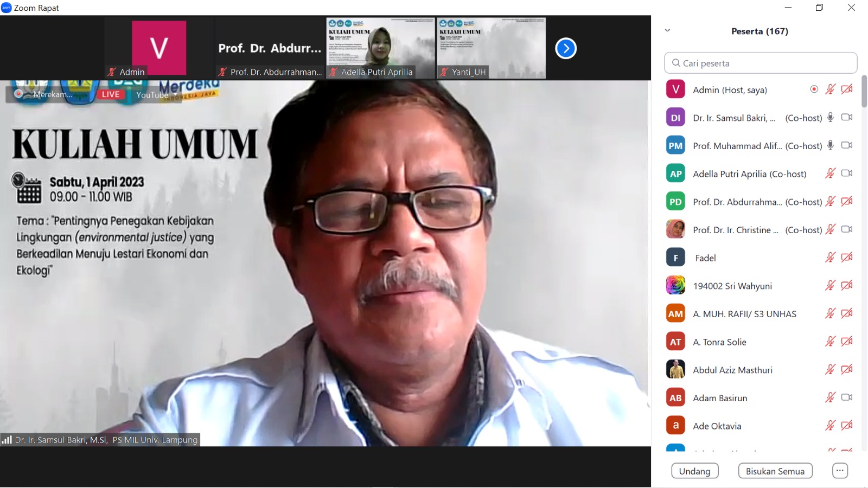Viewport: 868px width, 488px height.
Task: Collapse the Peserta panel using chevron
Action: pos(667,31)
